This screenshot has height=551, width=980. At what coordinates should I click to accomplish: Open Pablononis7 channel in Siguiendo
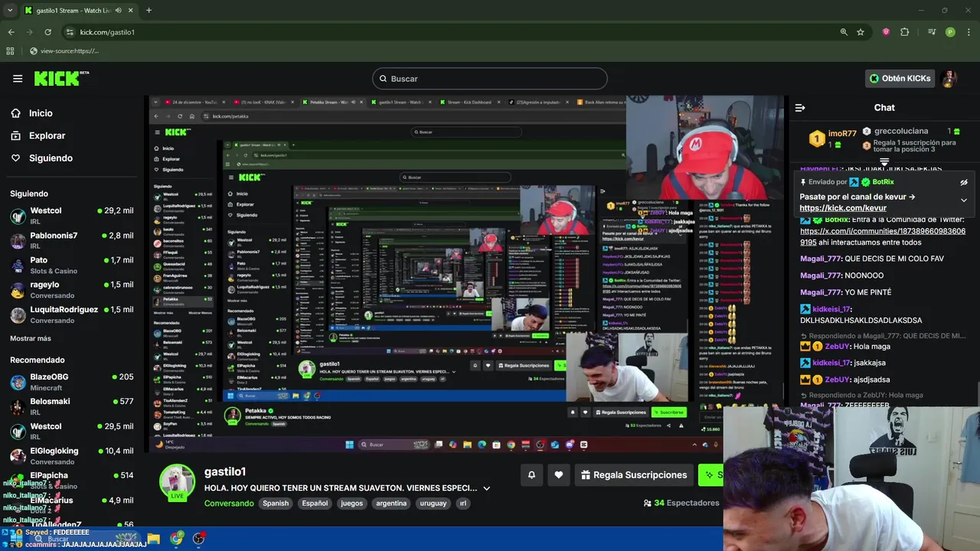pyautogui.click(x=72, y=240)
